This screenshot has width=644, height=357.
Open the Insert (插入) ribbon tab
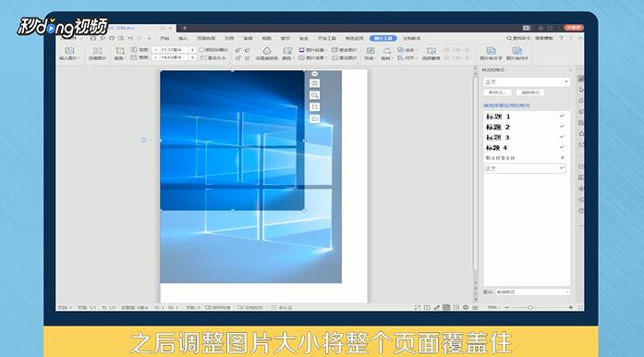point(183,38)
